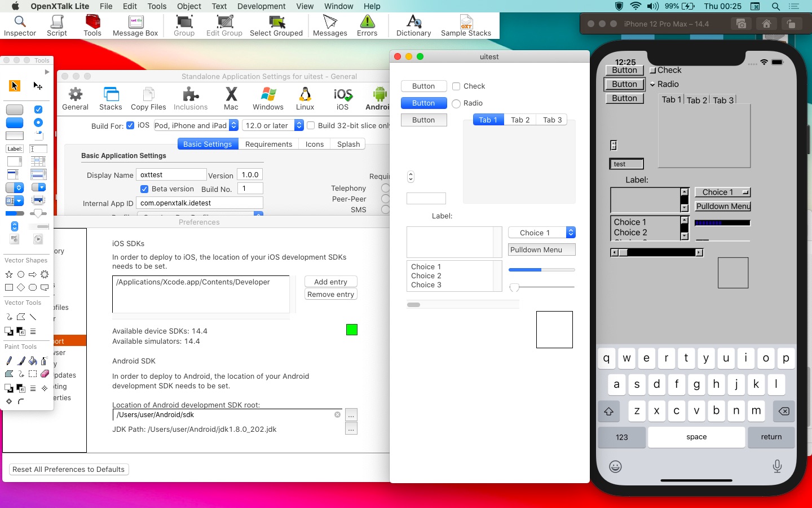Open the Message Box toolbar icon
Image resolution: width=812 pixels, height=508 pixels.
pyautogui.click(x=135, y=25)
